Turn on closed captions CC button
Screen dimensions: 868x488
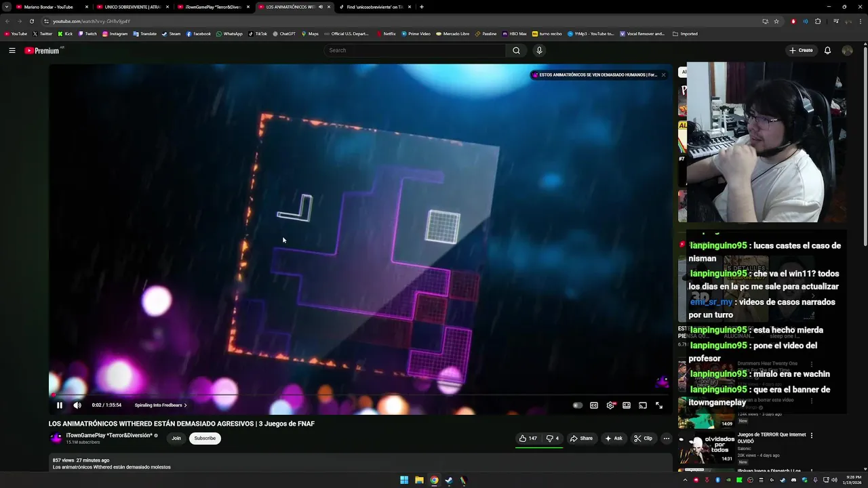point(594,405)
